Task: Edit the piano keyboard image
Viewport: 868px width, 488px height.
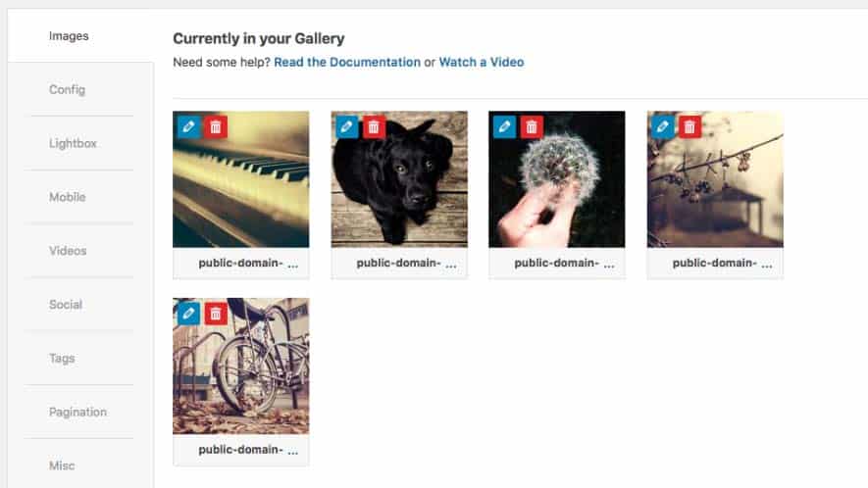Action: tap(188, 126)
